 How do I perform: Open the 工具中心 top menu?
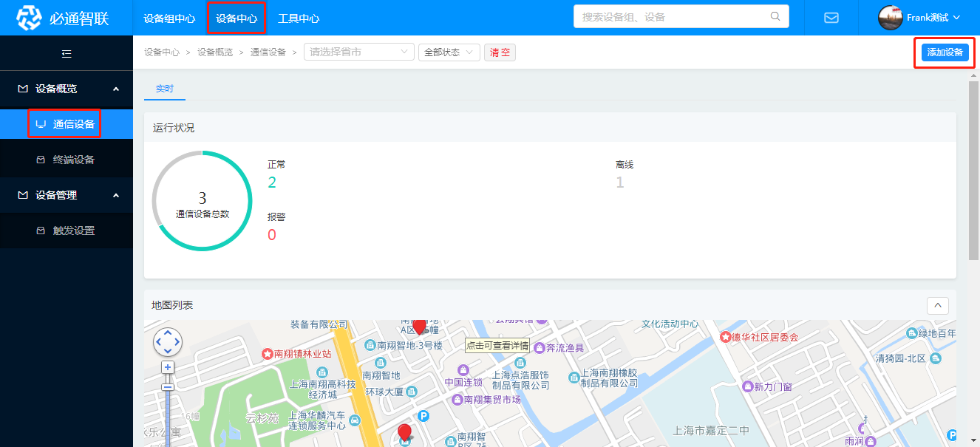299,18
